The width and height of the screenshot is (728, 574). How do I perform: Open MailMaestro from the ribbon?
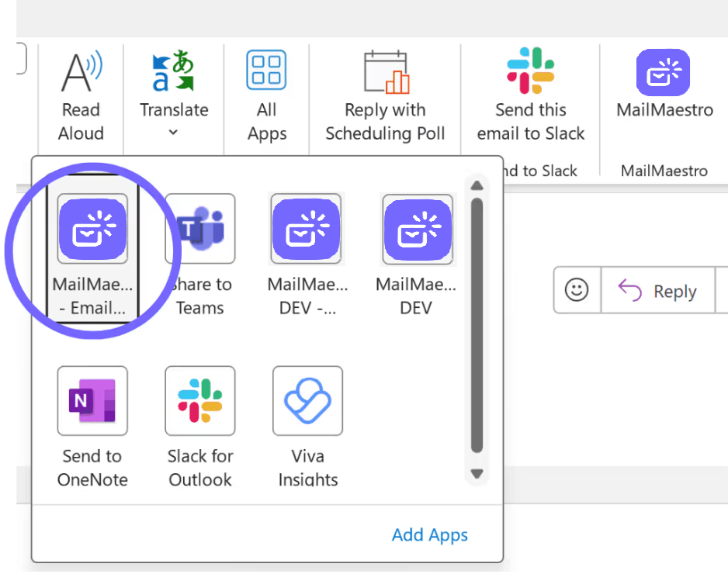(664, 85)
